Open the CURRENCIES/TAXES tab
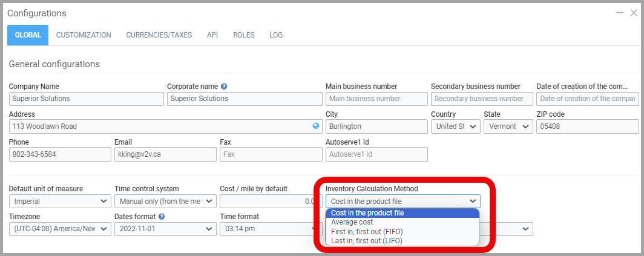The width and height of the screenshot is (644, 256). (x=159, y=35)
